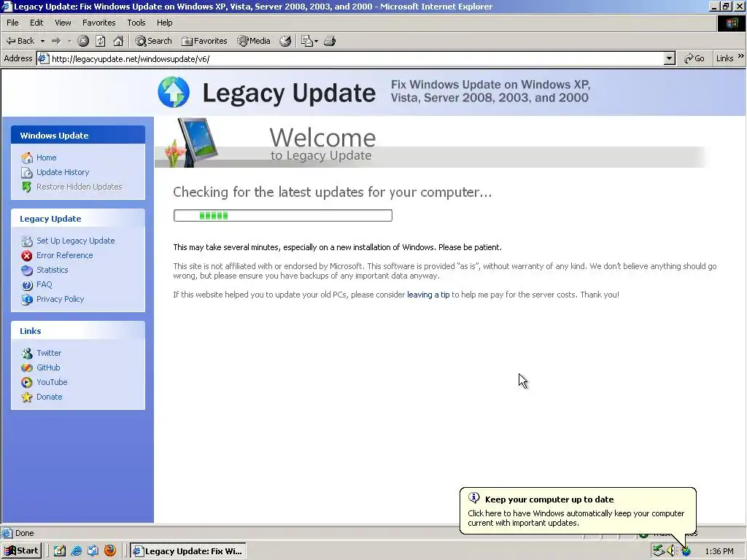Viewport: 747px width, 560px height.
Task: Open the File menu
Action: tap(12, 23)
